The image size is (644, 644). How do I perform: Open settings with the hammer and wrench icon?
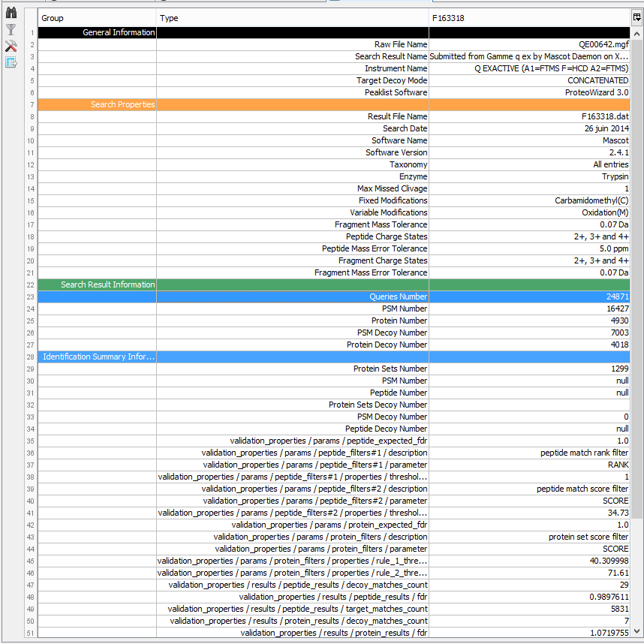[11, 46]
